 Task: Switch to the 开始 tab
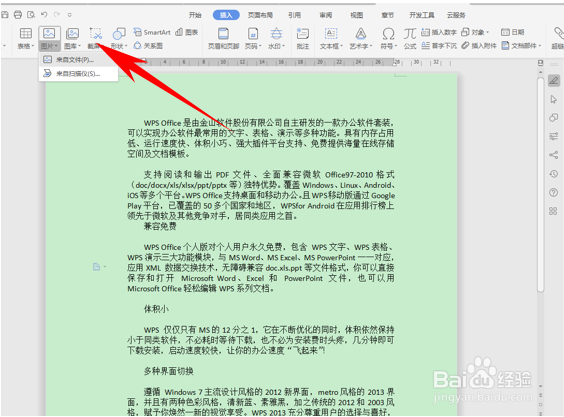[195, 15]
